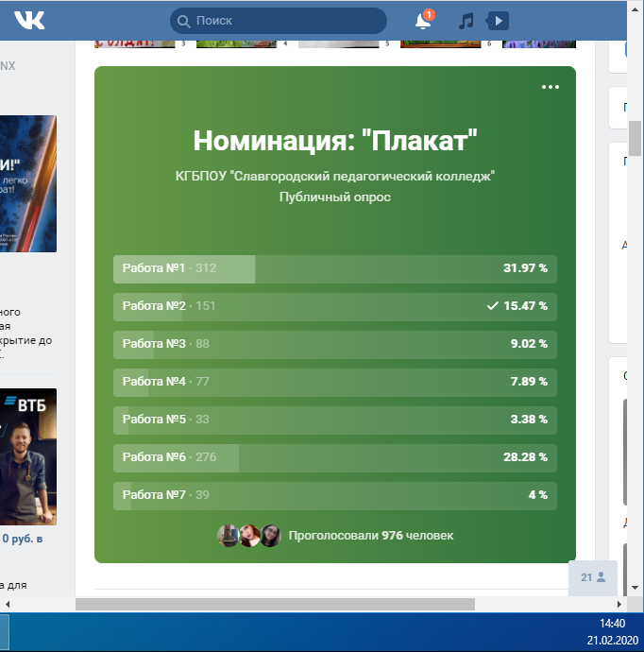Viewport: 644px width, 652px height.
Task: Open the music note icon
Action: (465, 21)
